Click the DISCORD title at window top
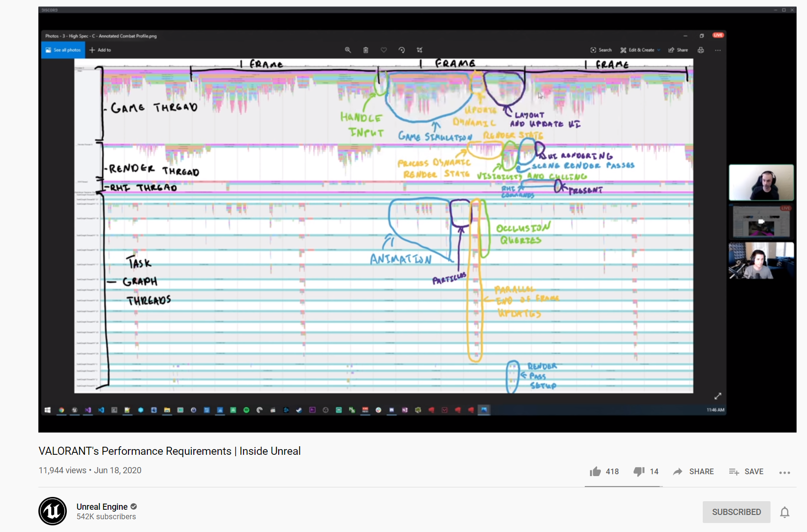This screenshot has height=532, width=807. coord(49,10)
